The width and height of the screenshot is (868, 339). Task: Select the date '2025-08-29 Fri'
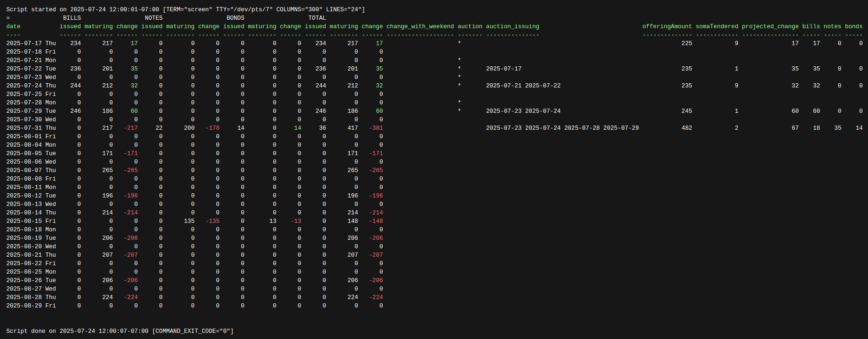(31, 306)
